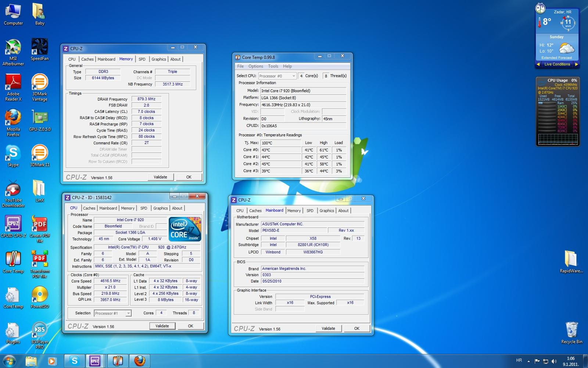Open About tab in CPU-Z Memory window
Image resolution: width=588 pixels, height=368 pixels.
click(175, 59)
